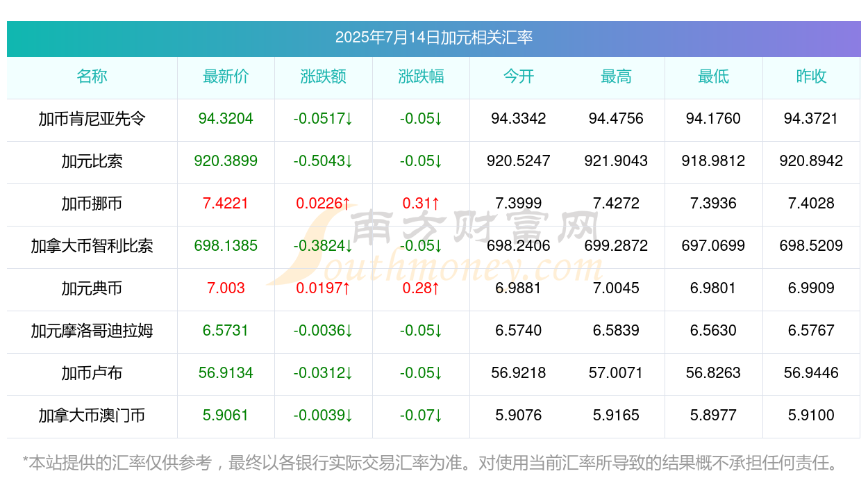The height and width of the screenshot is (485, 868).
Task: Click the 昨收 column header
Action: [x=811, y=76]
